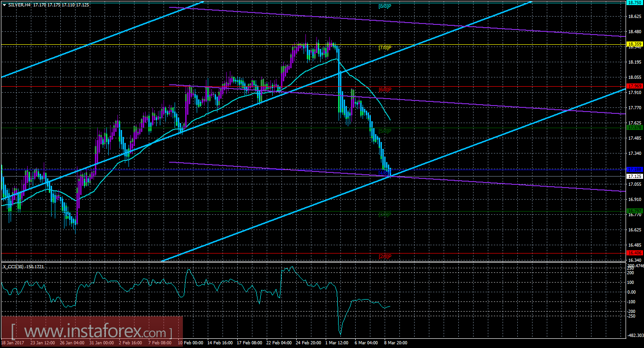Click the [7/8]P Murrey level label
This screenshot has height=348, width=644.
[385, 47]
